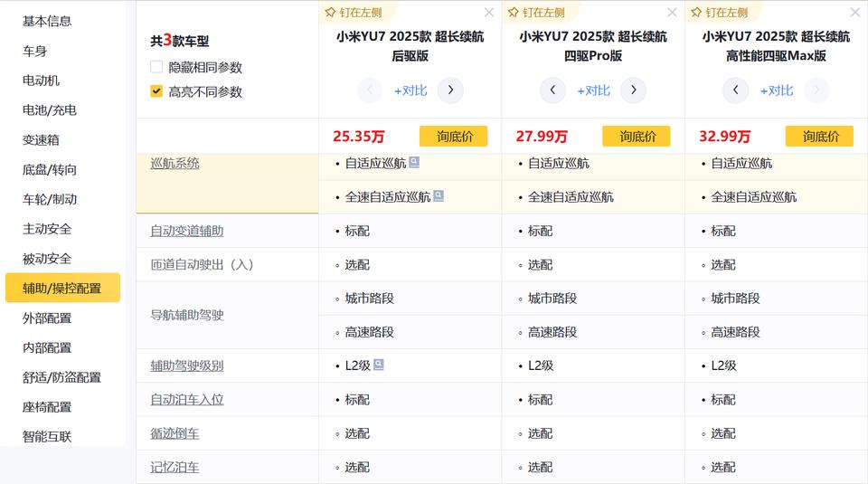Move the 四驱Pro版 column right with the arrow
The width and height of the screenshot is (868, 484).
tap(633, 90)
